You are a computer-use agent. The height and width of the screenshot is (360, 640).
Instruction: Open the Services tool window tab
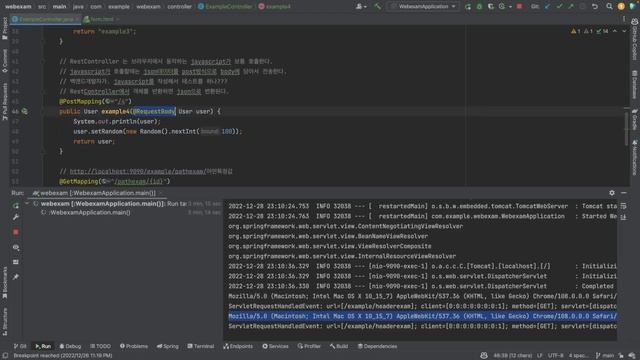click(x=276, y=346)
